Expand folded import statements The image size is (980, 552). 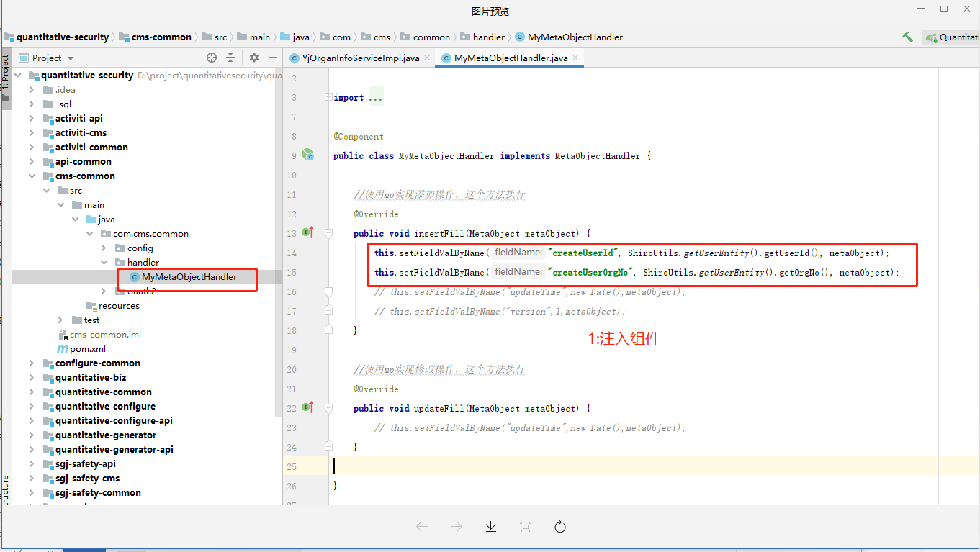click(328, 97)
